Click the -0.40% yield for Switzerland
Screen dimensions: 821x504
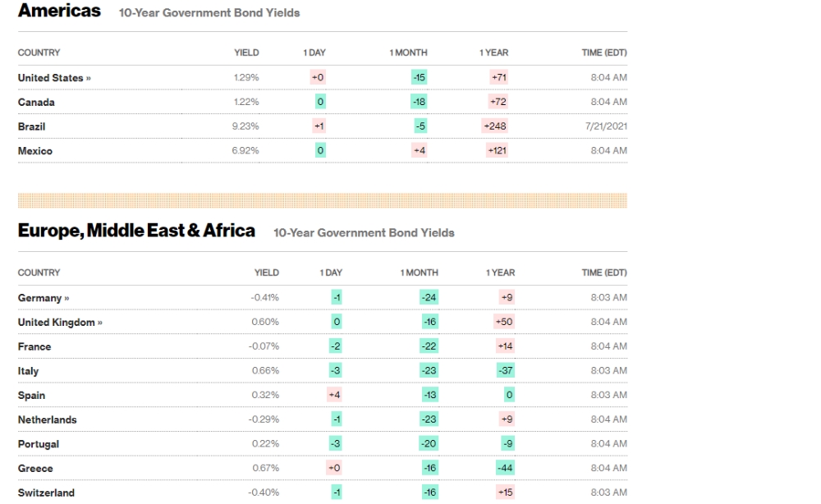click(264, 492)
